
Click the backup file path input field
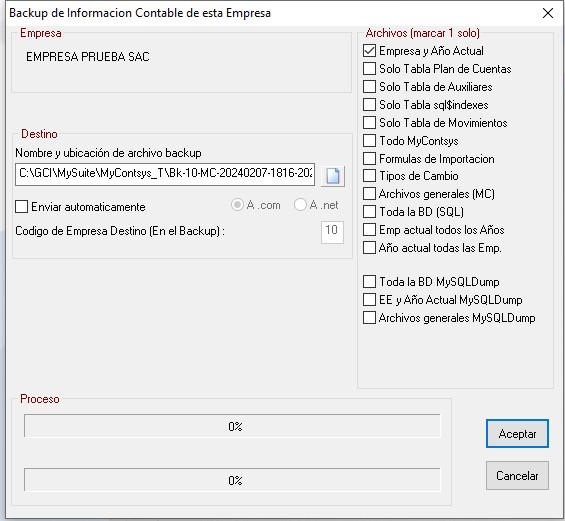click(x=165, y=174)
